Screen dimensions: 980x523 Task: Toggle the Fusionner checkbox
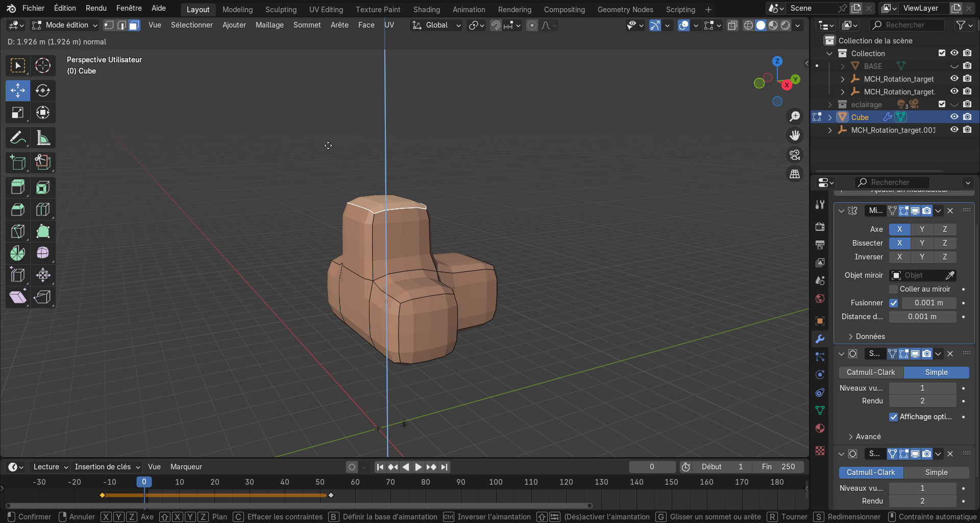click(x=894, y=303)
